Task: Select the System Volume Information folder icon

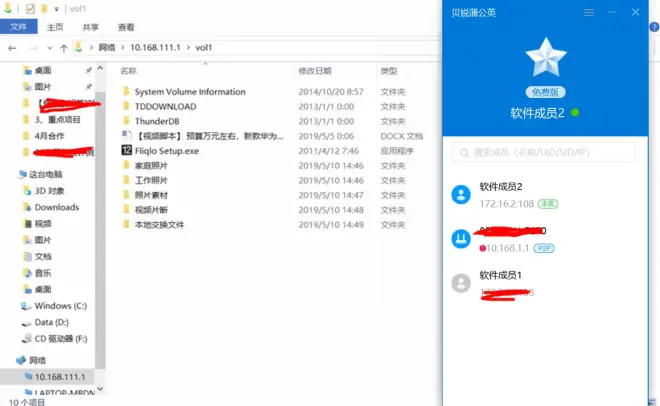Action: 126,91
